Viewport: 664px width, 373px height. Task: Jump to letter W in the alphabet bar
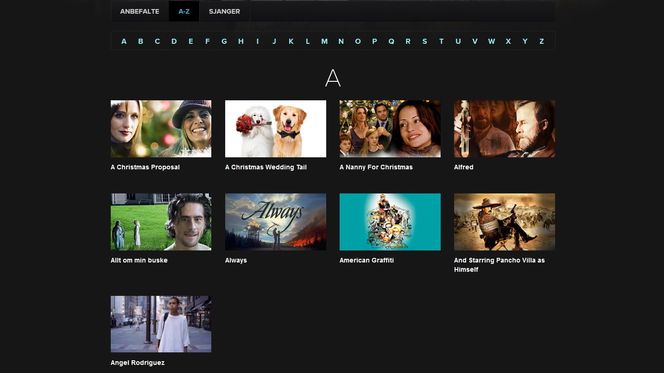[492, 41]
